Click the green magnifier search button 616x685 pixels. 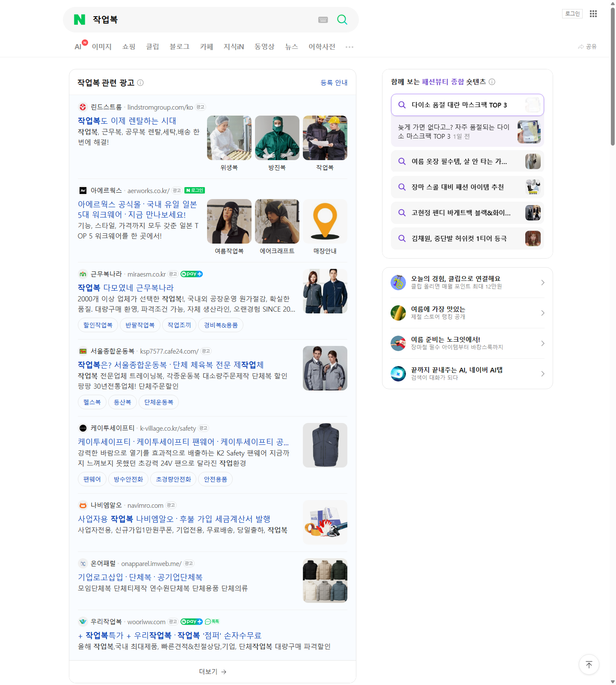pos(342,20)
